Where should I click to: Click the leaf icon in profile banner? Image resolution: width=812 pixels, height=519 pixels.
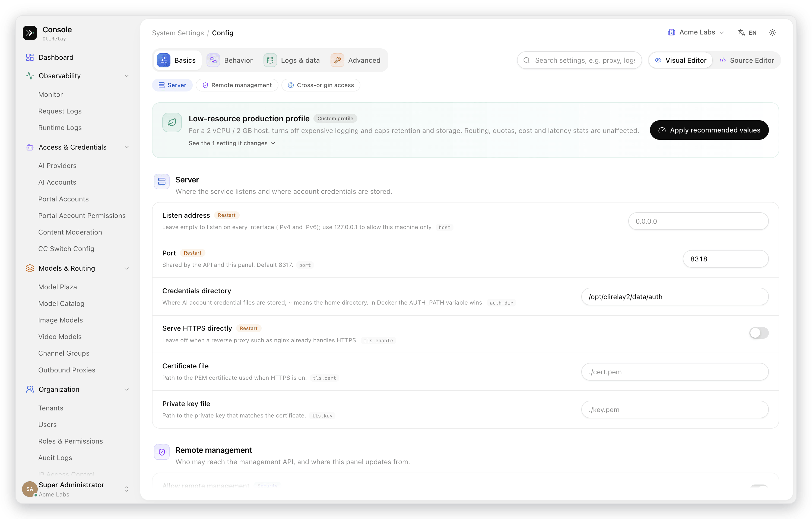pos(172,122)
